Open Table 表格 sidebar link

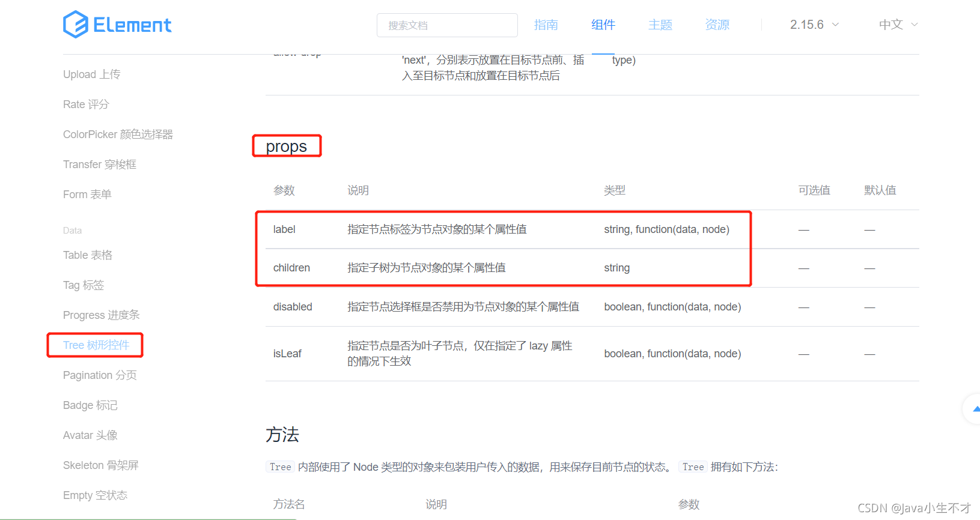tap(88, 255)
